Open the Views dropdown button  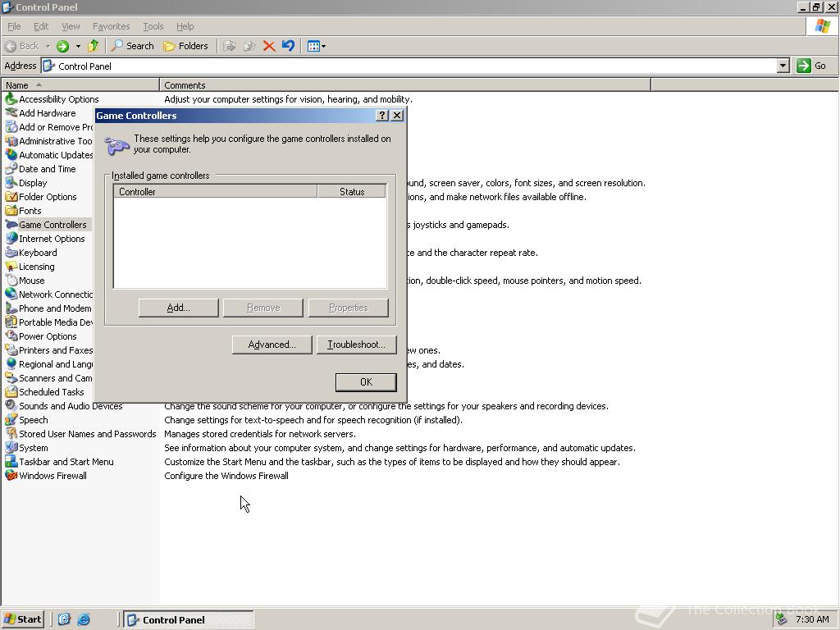click(317, 46)
